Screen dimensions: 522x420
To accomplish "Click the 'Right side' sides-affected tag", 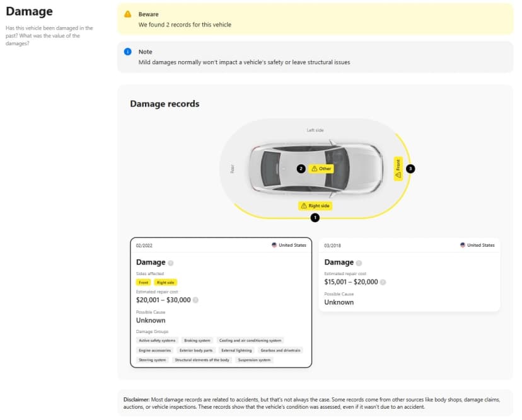I will coord(165,283).
